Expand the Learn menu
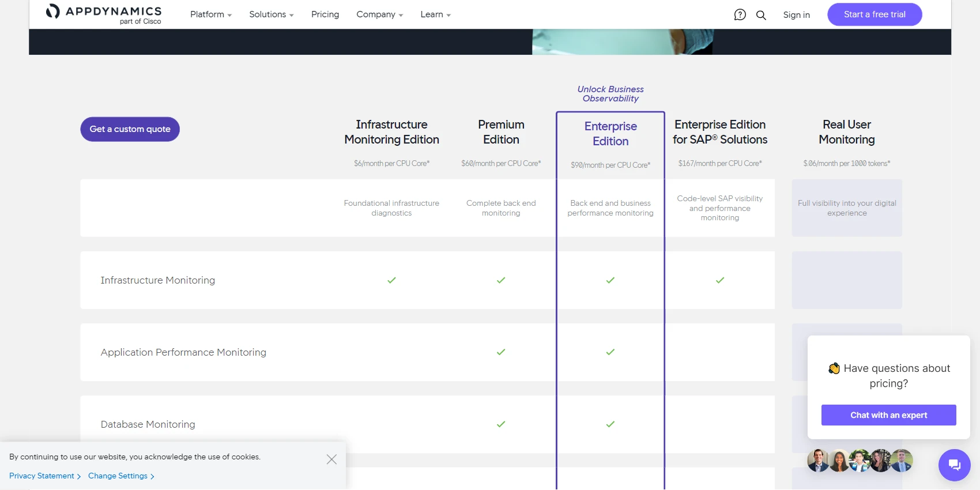980x490 pixels. coord(436,14)
